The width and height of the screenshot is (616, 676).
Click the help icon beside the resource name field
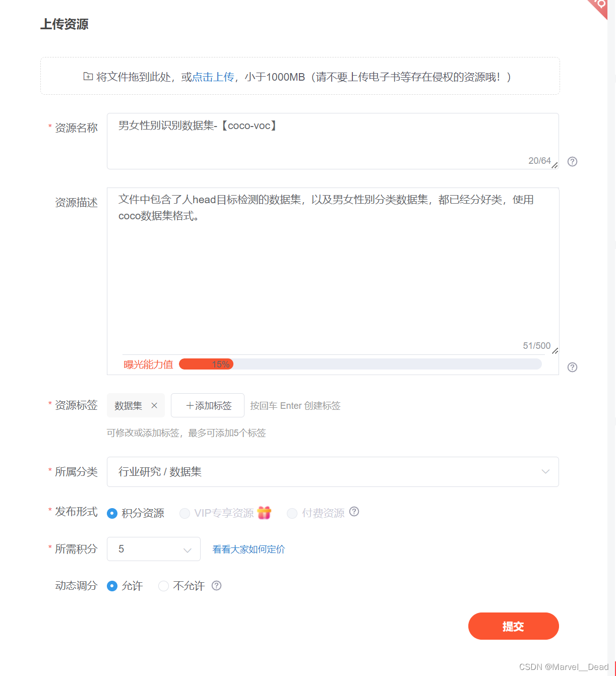point(572,161)
